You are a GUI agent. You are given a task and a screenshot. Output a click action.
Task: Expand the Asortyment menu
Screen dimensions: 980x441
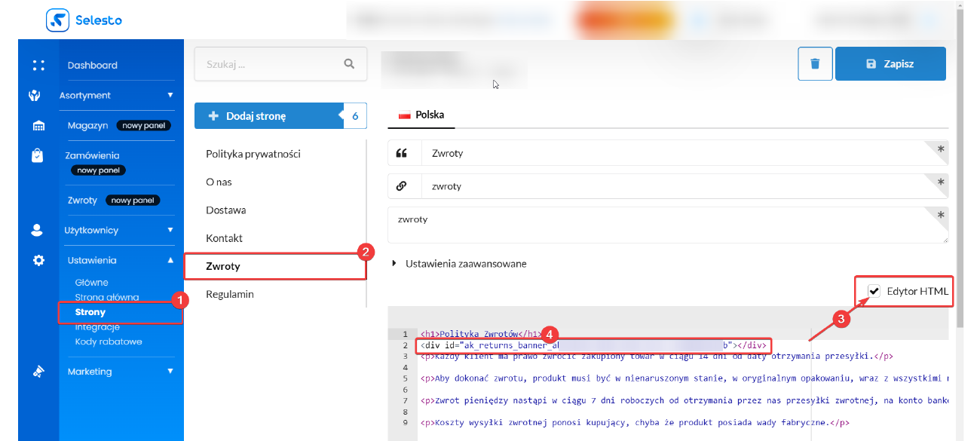pos(170,95)
